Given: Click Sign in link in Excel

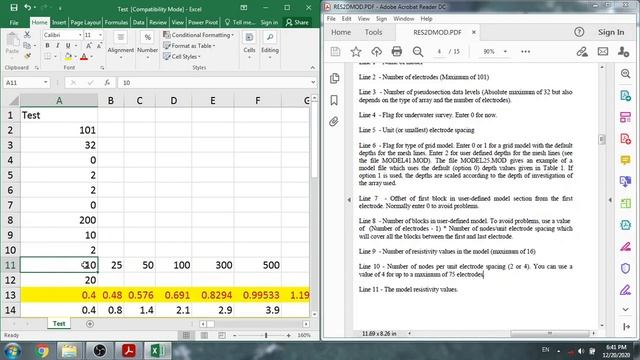Looking at the screenshot, I should click(x=269, y=22).
